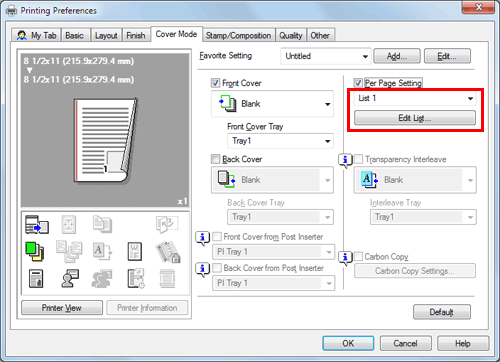The height and width of the screenshot is (362, 500).
Task: Confirm with the OK button
Action: (348, 343)
